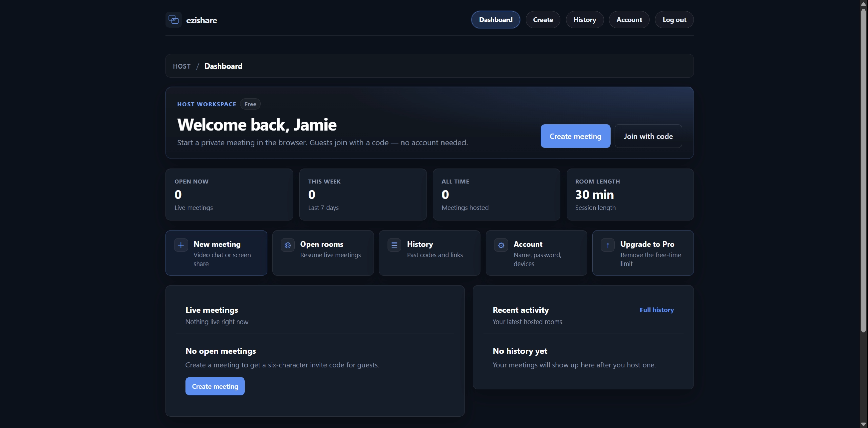Click the scrollbar up arrow

pyautogui.click(x=863, y=4)
